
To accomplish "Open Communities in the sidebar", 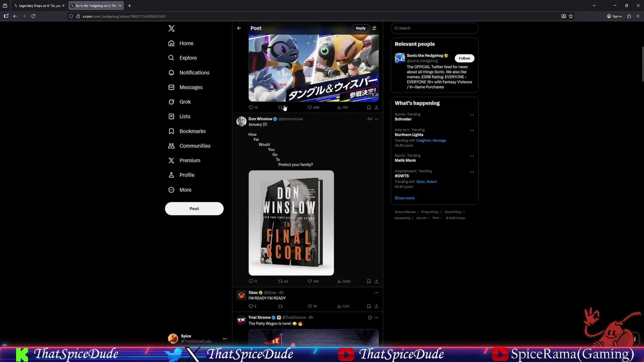I will point(189,146).
